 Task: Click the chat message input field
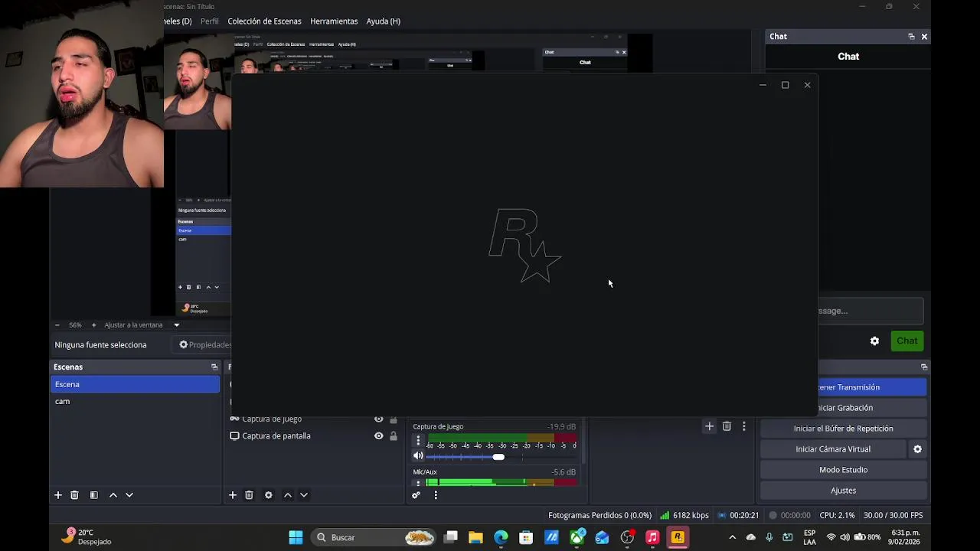click(x=871, y=311)
